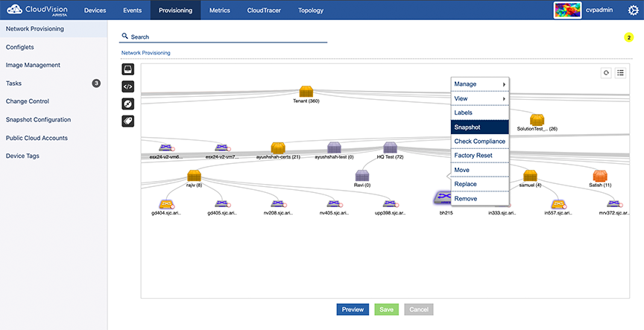
Task: Select the rajiv (8) container
Action: tap(194, 176)
